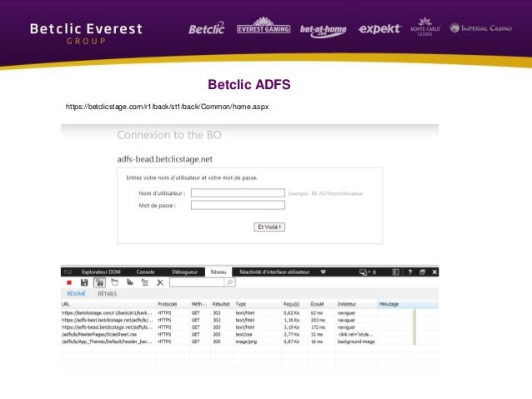Toggle the always-refresh-from-server icon

pyautogui.click(x=99, y=282)
